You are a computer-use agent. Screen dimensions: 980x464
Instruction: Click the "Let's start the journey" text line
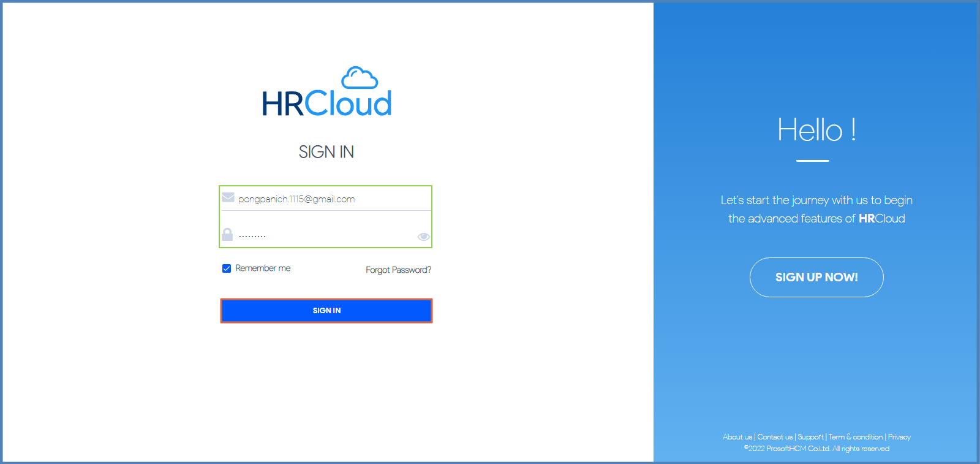(x=816, y=200)
